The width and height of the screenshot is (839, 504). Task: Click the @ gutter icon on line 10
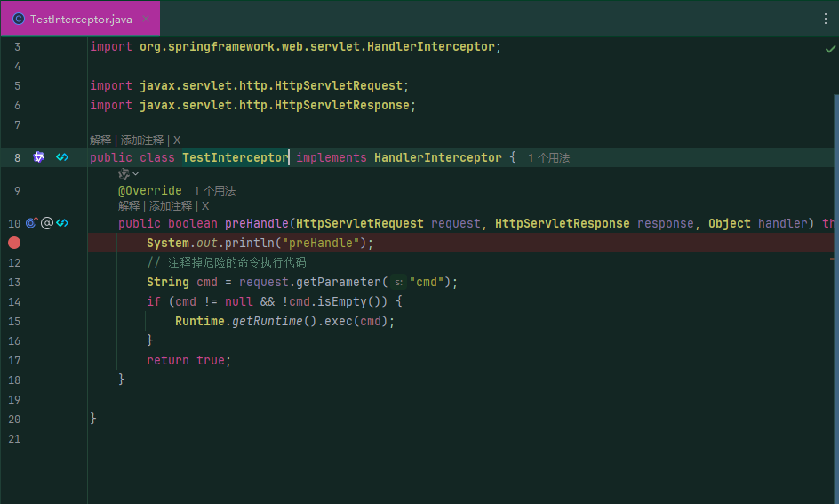(47, 223)
